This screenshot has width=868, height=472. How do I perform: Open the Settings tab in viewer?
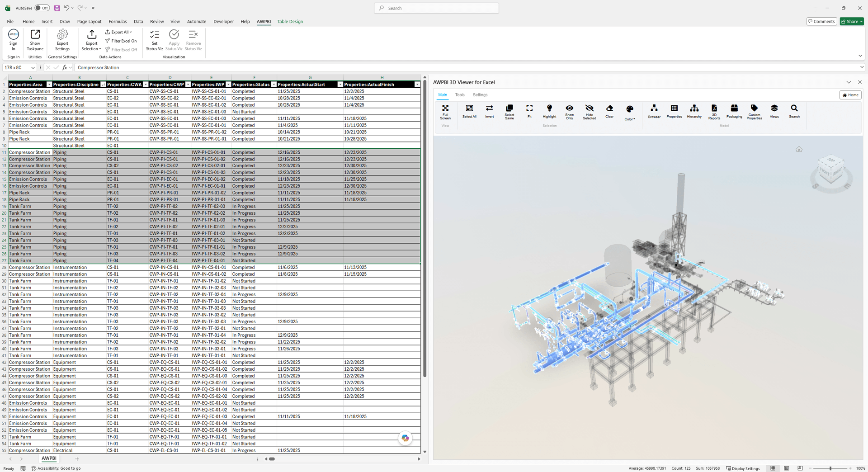point(480,95)
